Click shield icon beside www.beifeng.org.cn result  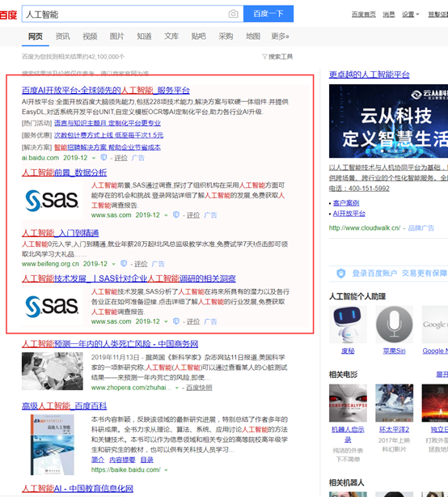pyautogui.click(x=124, y=264)
